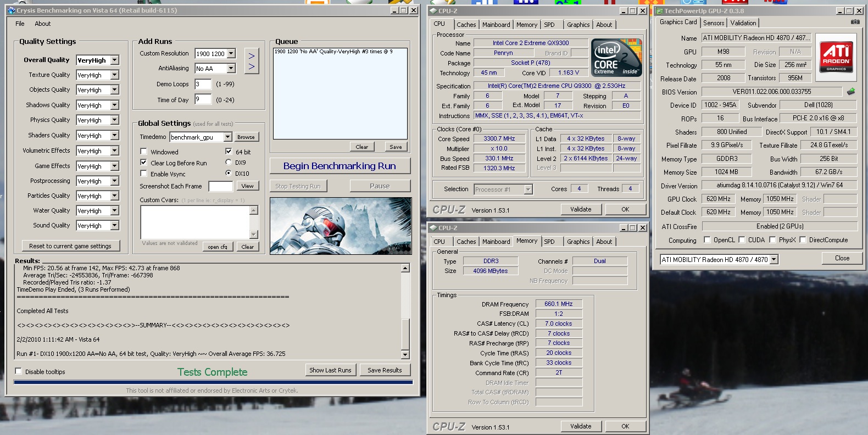Screen dimensions: 868x435
Task: Click the GPU-Z title bar icon
Action: tap(659, 10)
